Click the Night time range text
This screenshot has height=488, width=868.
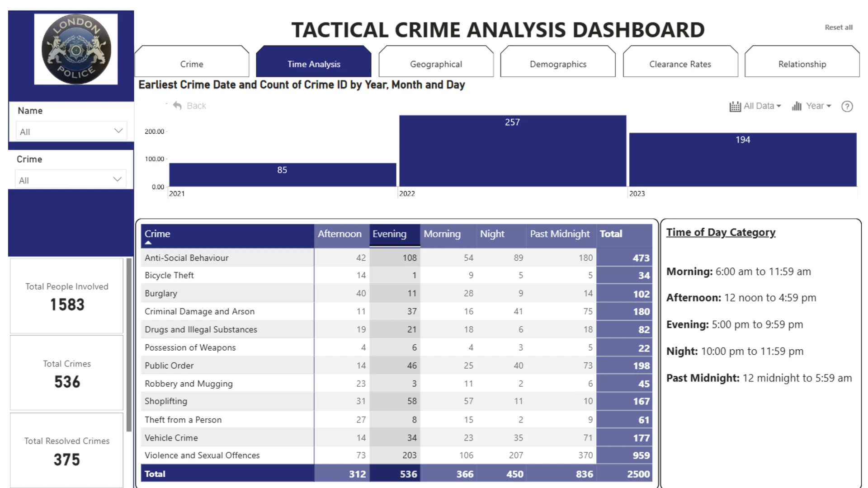(x=735, y=352)
